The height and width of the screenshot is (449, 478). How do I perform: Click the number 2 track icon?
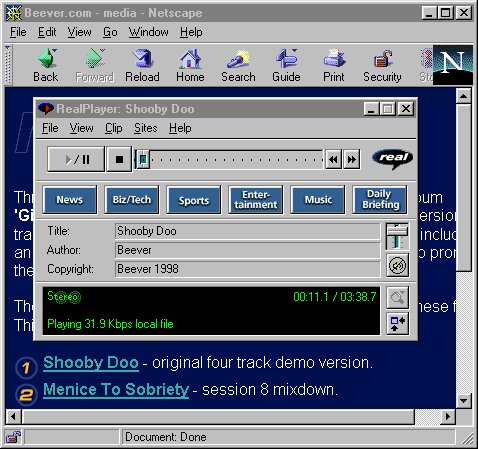tap(26, 395)
